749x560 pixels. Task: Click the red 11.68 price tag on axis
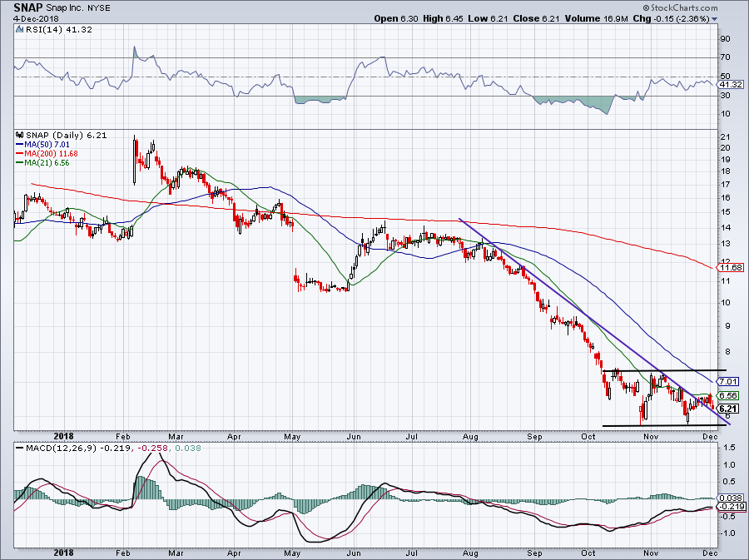tap(729, 267)
